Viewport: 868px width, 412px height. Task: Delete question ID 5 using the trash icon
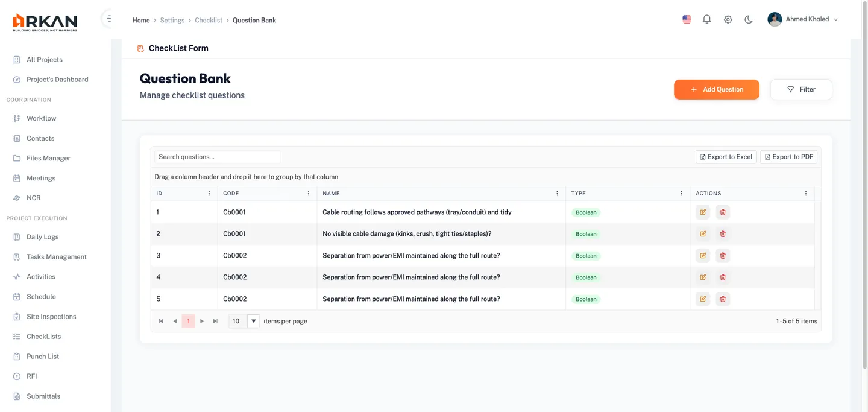pos(722,299)
